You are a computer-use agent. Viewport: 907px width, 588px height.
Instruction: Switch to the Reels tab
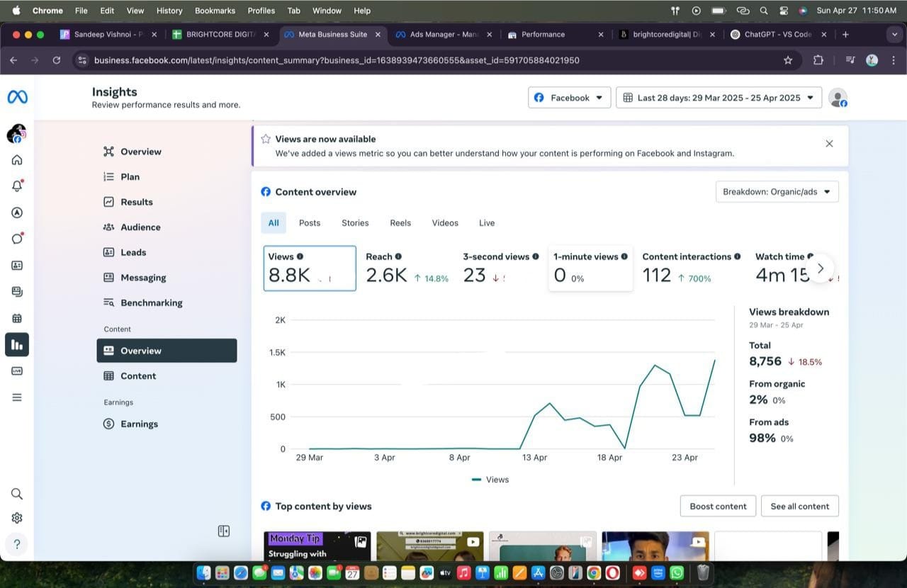400,222
